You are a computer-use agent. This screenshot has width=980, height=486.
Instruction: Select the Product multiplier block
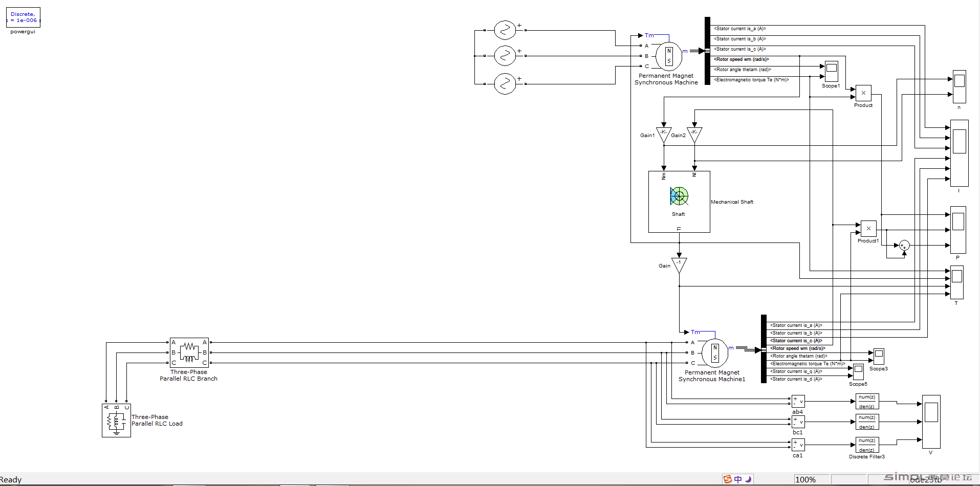click(x=863, y=93)
